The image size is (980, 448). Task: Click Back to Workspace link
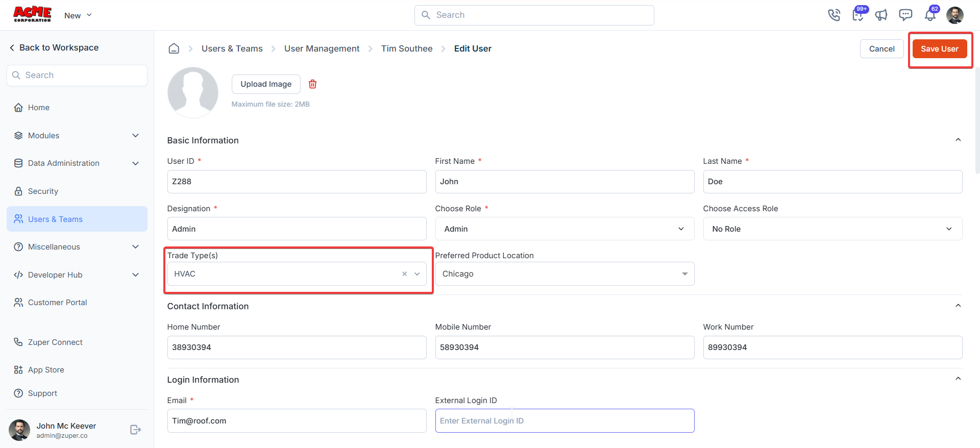tap(54, 47)
